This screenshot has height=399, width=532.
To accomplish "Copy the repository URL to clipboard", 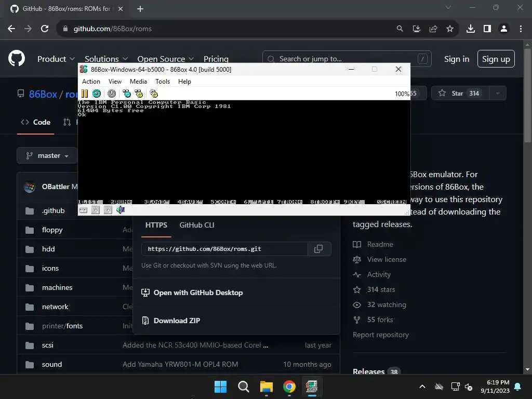I will [x=318, y=249].
